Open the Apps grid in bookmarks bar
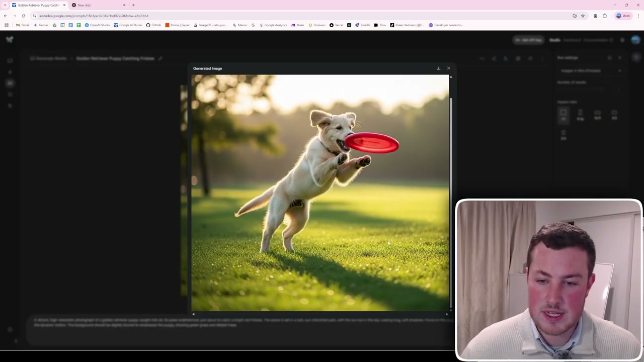 [x=6, y=25]
